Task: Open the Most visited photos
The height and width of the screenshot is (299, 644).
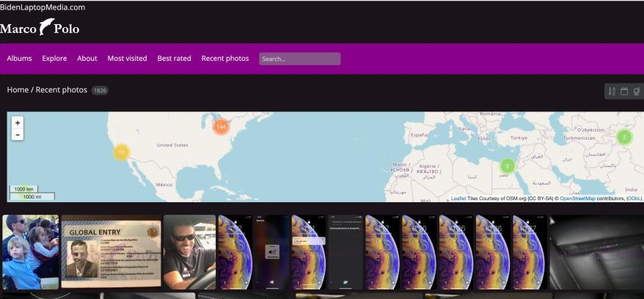Action: pos(127,59)
